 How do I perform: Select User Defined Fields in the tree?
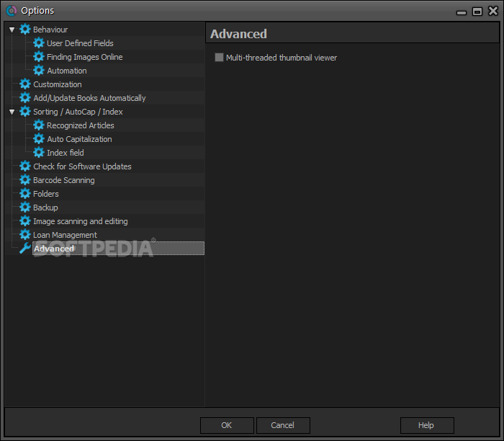coord(80,43)
